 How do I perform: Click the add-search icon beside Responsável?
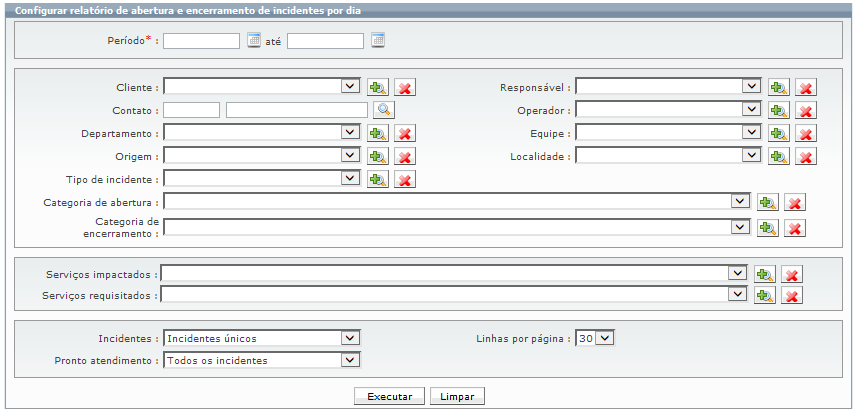(x=779, y=87)
